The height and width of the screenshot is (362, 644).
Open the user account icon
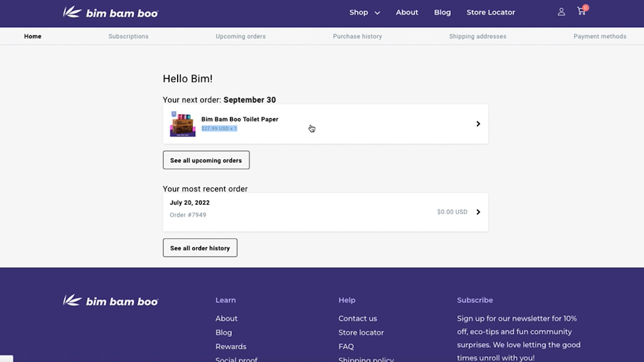561,12
